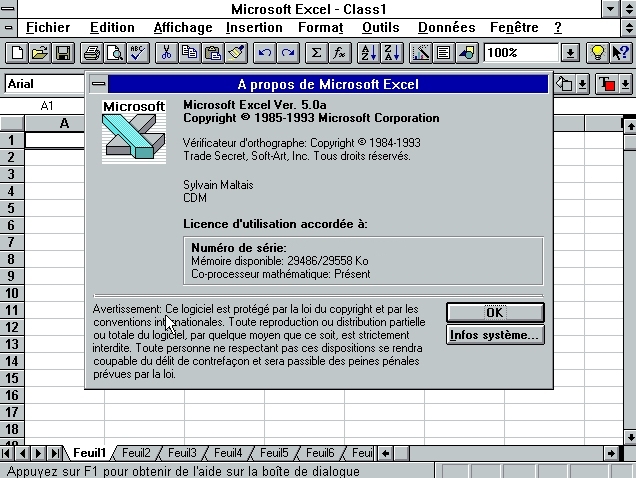Open the Affichage menu
The image size is (636, 478).
[183, 28]
